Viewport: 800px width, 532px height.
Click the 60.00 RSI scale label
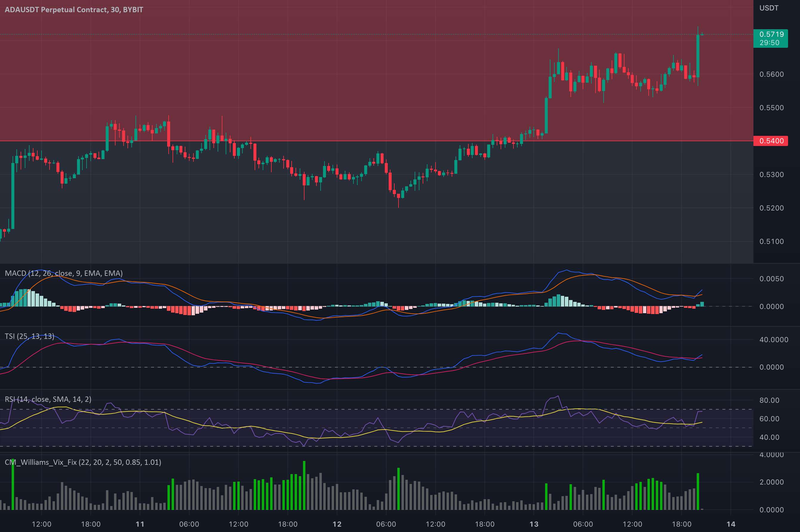pos(769,419)
